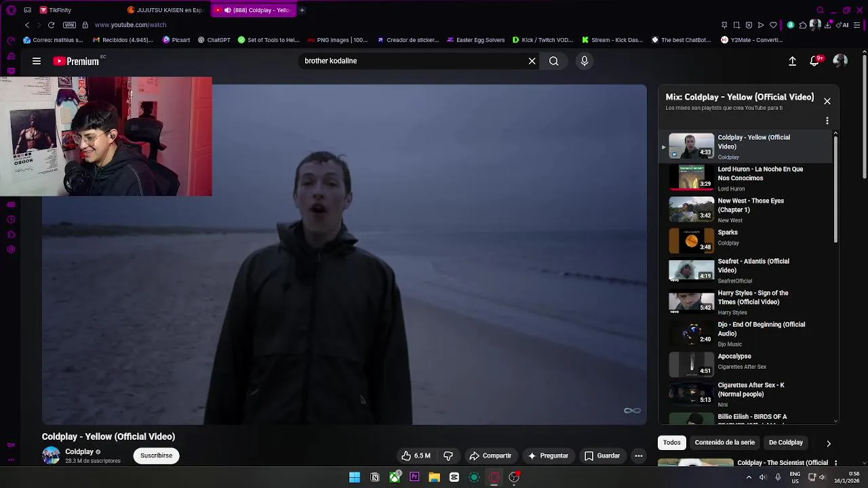Open more actions ellipsis below video
This screenshot has width=868, height=488.
click(639, 456)
